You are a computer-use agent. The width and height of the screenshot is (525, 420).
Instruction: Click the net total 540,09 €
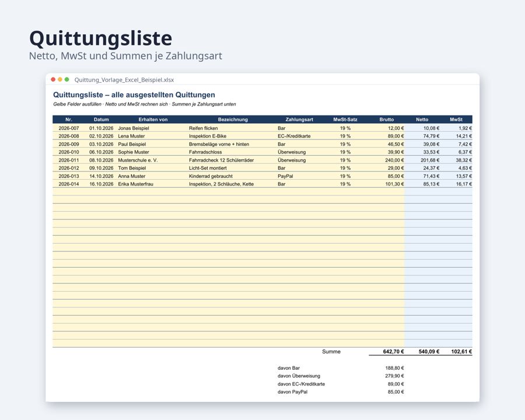coord(429,352)
